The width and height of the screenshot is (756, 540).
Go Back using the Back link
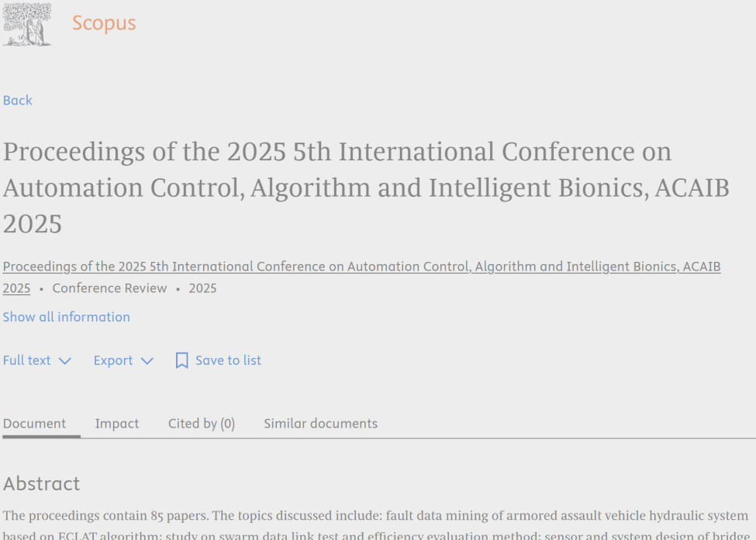coord(17,100)
